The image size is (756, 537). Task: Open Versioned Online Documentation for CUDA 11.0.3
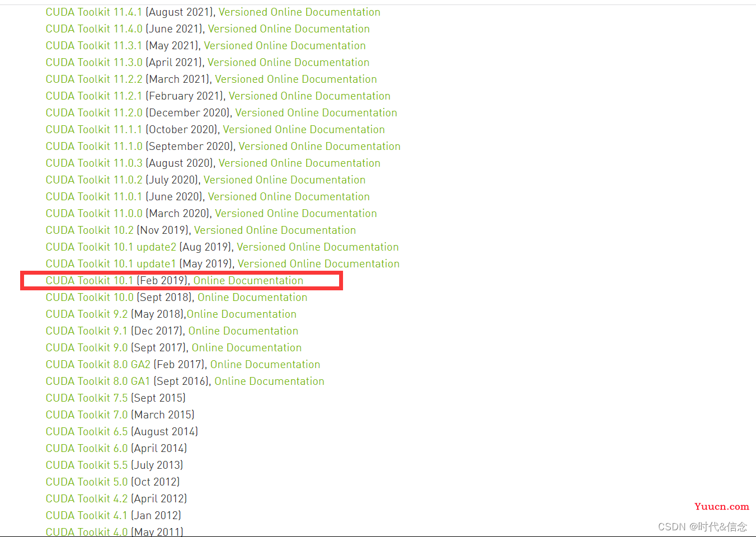point(299,163)
